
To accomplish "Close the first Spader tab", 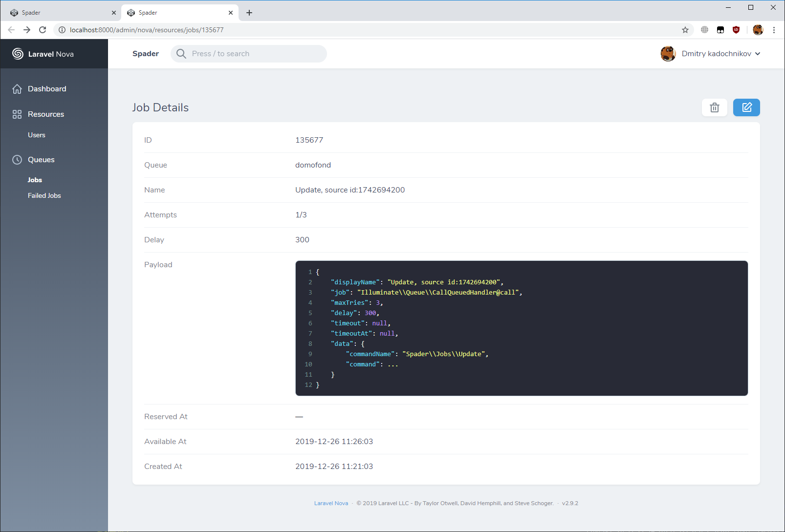I will pos(114,13).
